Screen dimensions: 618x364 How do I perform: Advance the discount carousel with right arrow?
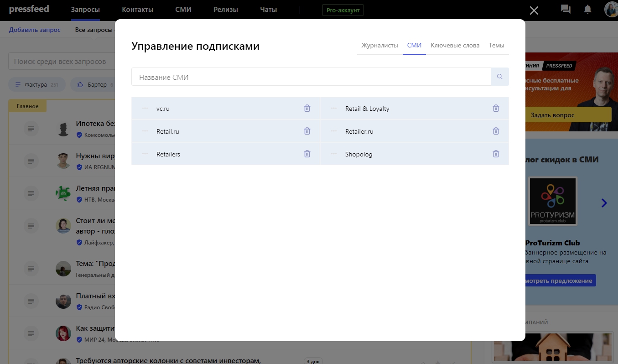(604, 203)
